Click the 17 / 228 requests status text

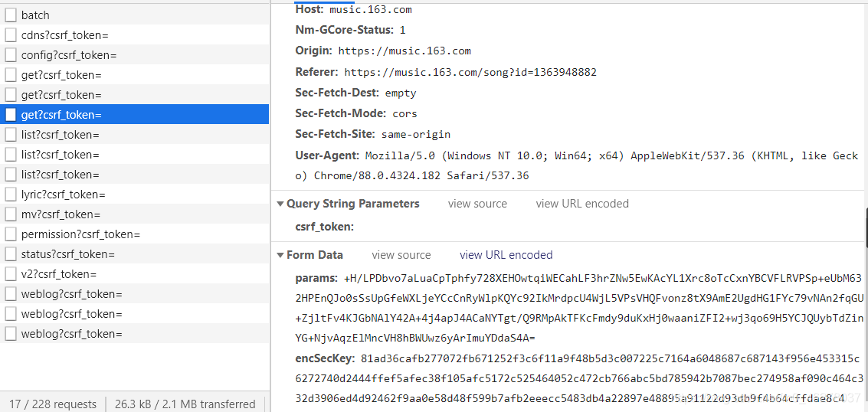tap(53, 404)
